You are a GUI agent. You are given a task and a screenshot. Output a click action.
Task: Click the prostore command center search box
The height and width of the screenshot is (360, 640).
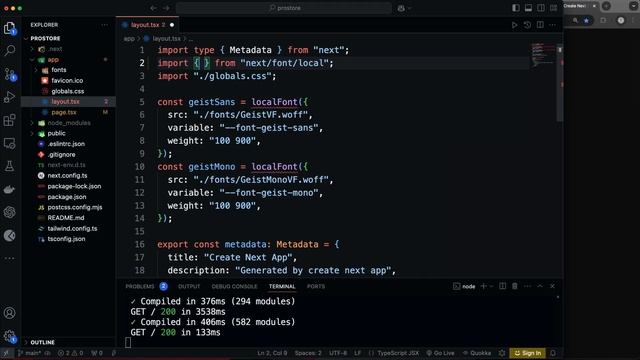[284, 8]
